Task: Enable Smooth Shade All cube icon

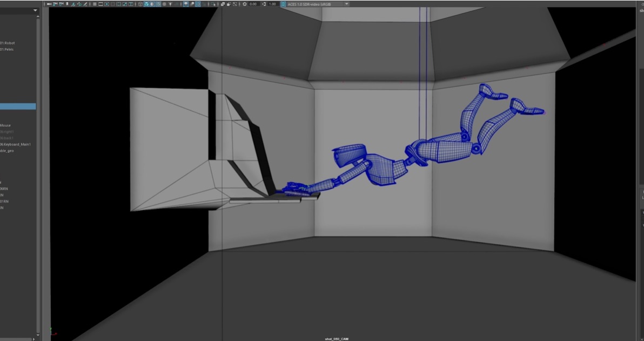Action: click(x=146, y=4)
